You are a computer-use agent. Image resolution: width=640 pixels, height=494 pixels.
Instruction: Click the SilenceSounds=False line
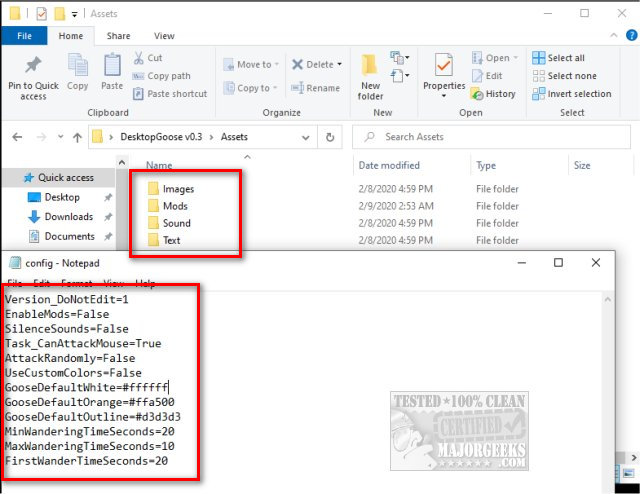[67, 329]
